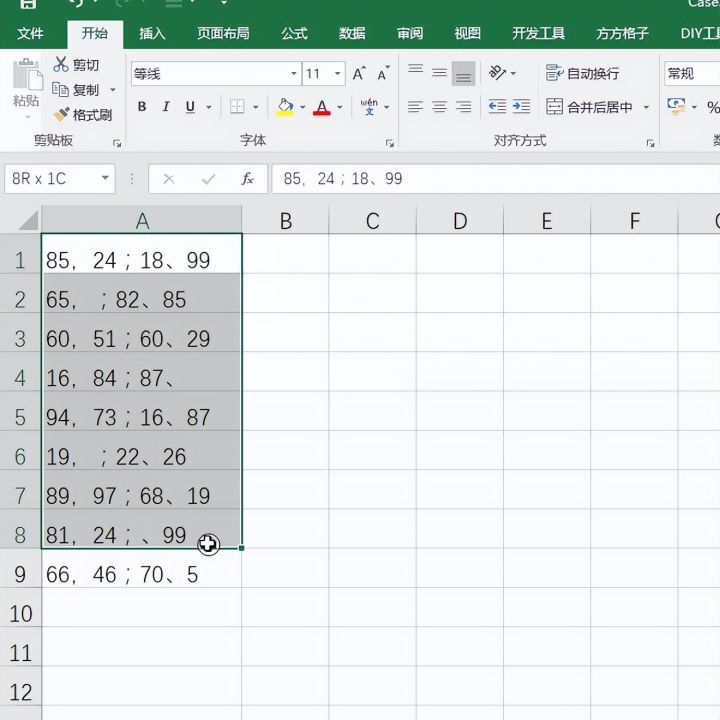The image size is (720, 720).
Task: Click Select All corner triangle
Action: [x=28, y=220]
